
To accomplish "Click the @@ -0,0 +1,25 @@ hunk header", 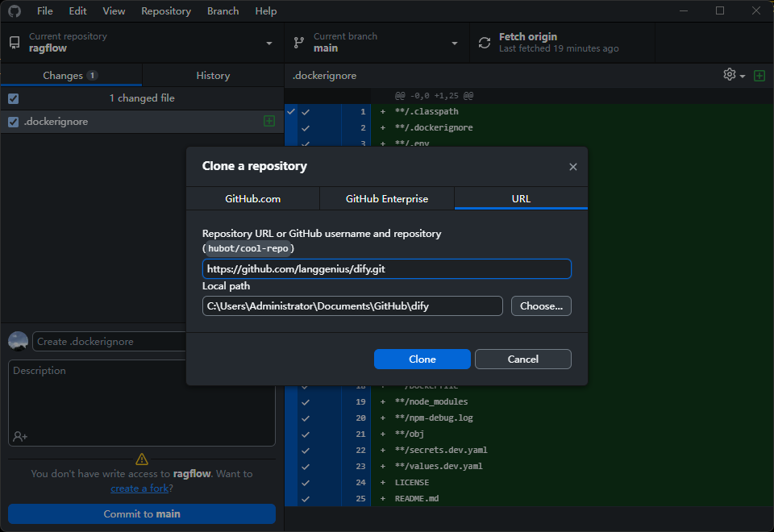I will (434, 96).
